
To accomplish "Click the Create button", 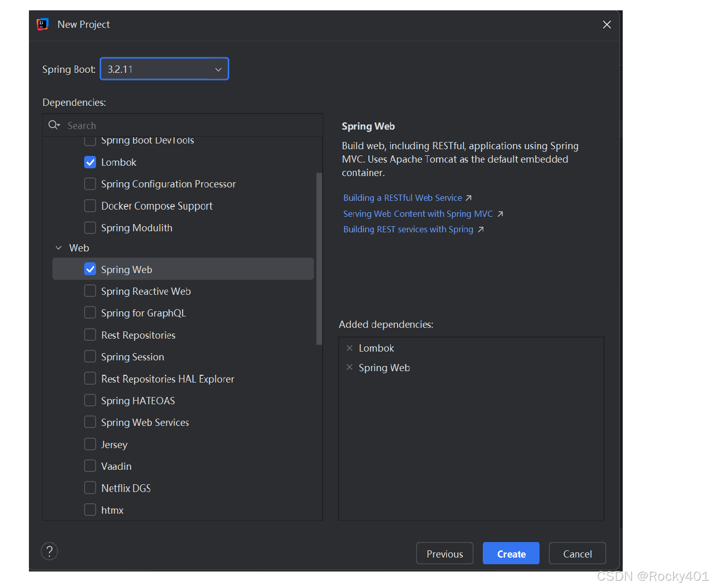I will point(511,553).
